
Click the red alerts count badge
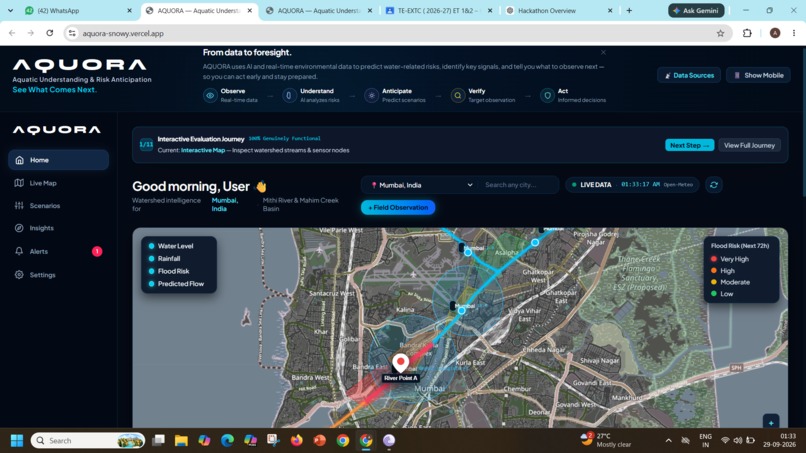click(97, 251)
